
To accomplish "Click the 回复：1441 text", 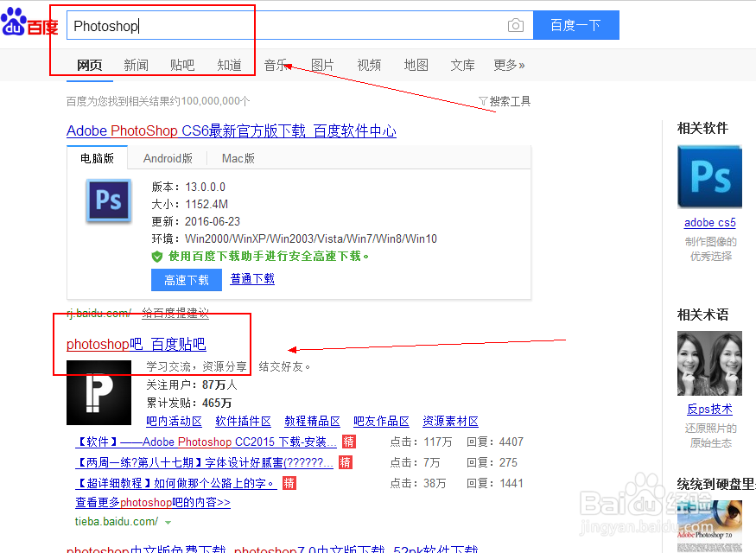I will [x=495, y=483].
